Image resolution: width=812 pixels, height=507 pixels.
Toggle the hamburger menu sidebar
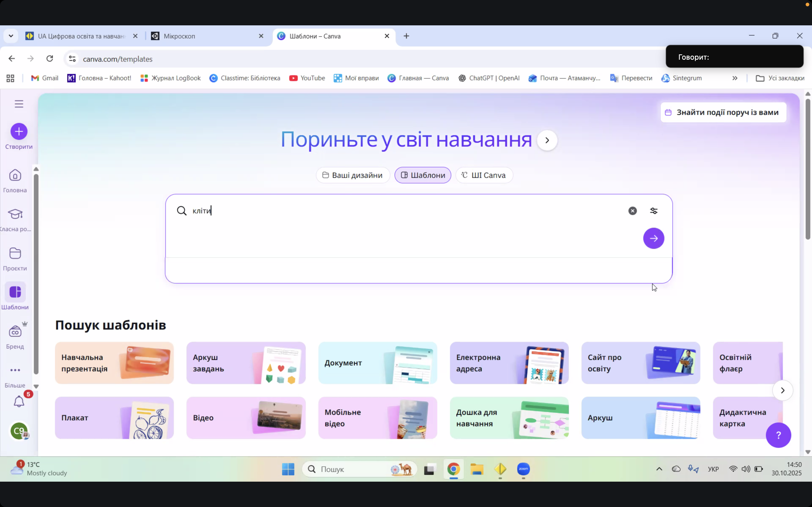point(19,104)
